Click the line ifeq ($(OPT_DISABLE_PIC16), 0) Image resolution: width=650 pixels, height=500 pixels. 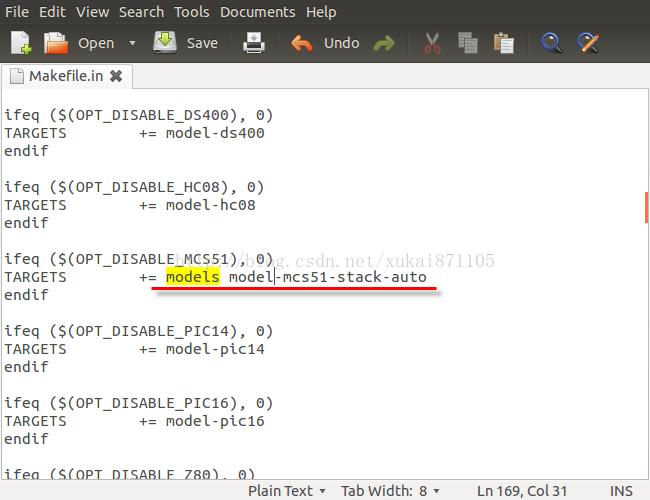[x=138, y=403]
